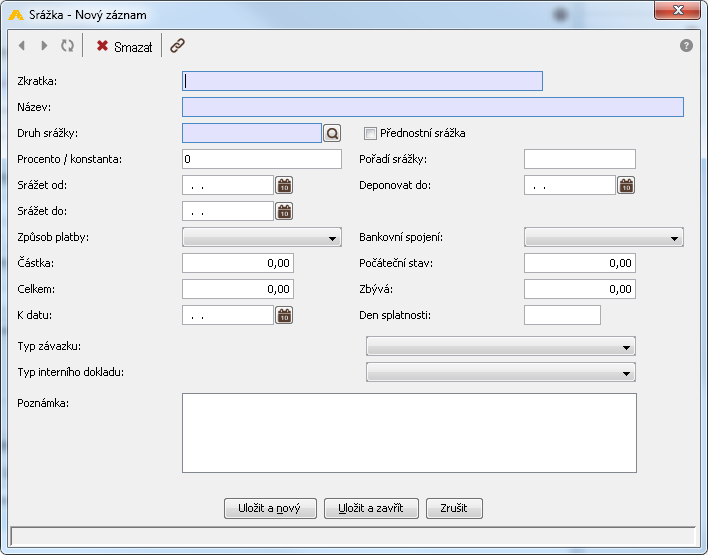Open lookup for Druh srážky

(332, 133)
